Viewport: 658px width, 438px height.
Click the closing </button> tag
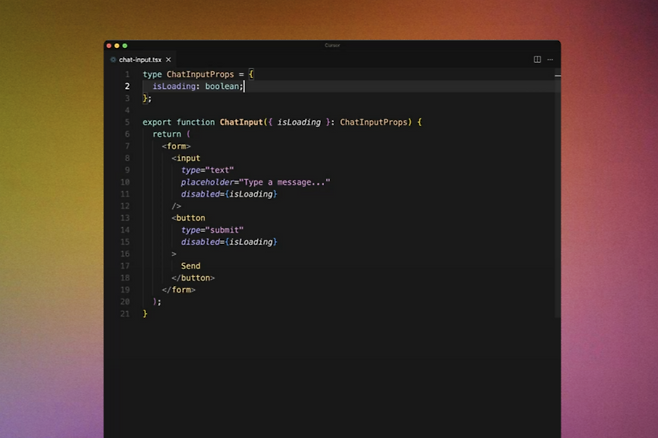point(193,277)
